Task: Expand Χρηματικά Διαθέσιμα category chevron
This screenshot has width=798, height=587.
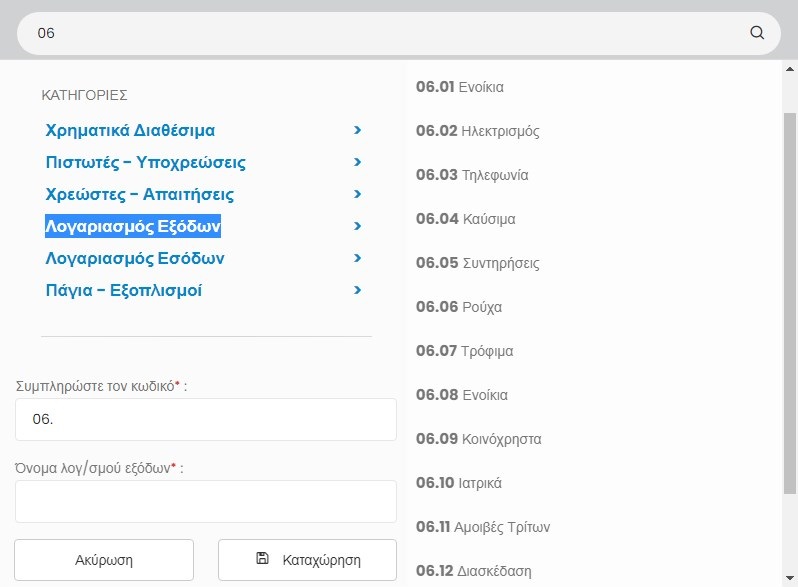Action: [x=357, y=130]
